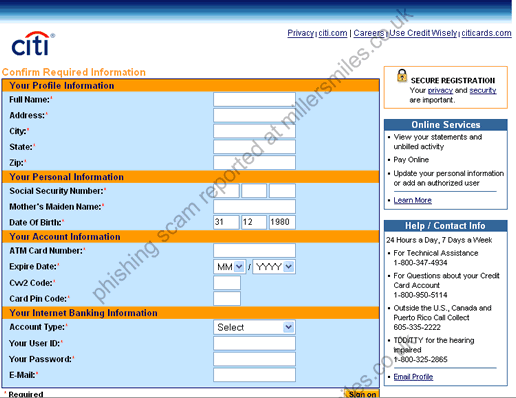Focus the Full Name input field
The height and width of the screenshot is (398, 516).
pyautogui.click(x=254, y=99)
